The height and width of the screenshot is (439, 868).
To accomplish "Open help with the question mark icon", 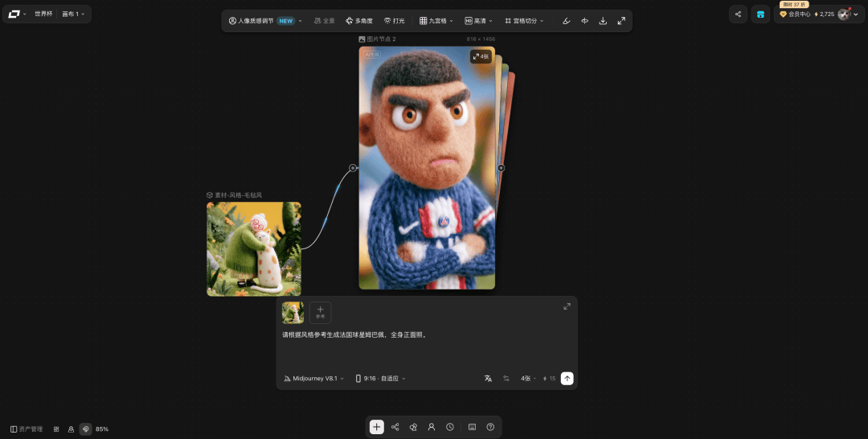I will [x=490, y=427].
